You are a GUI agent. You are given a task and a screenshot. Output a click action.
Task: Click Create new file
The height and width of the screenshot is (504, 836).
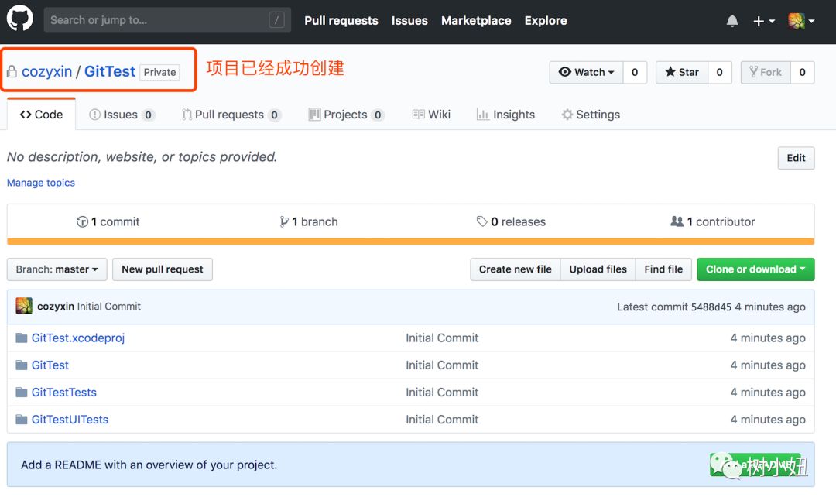pos(515,269)
